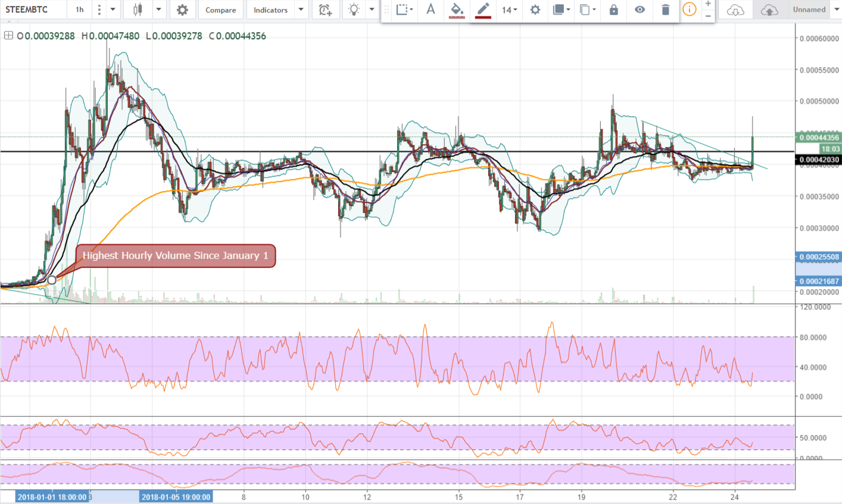
Task: Create a price alert with the alarm clock icon
Action: 325,10
